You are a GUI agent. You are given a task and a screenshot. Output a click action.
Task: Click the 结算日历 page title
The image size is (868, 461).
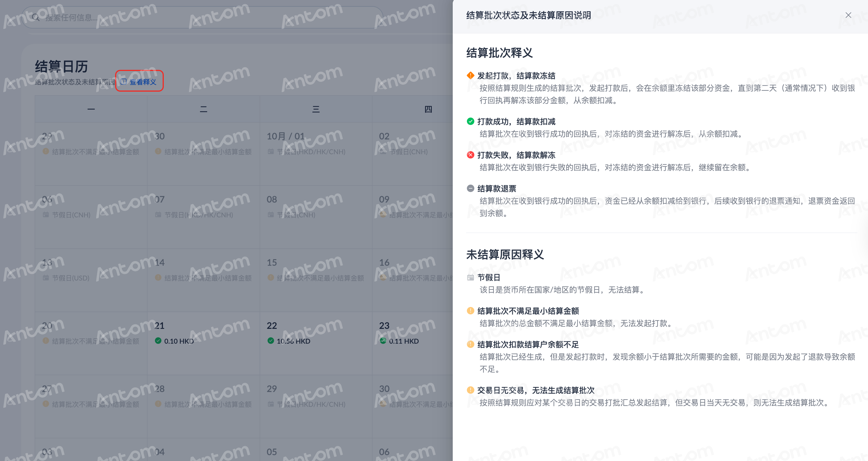pos(61,66)
